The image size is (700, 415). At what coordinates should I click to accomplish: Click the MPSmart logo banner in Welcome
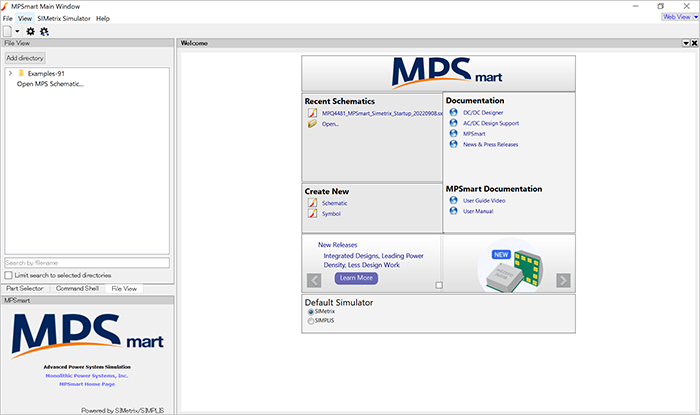pyautogui.click(x=438, y=74)
